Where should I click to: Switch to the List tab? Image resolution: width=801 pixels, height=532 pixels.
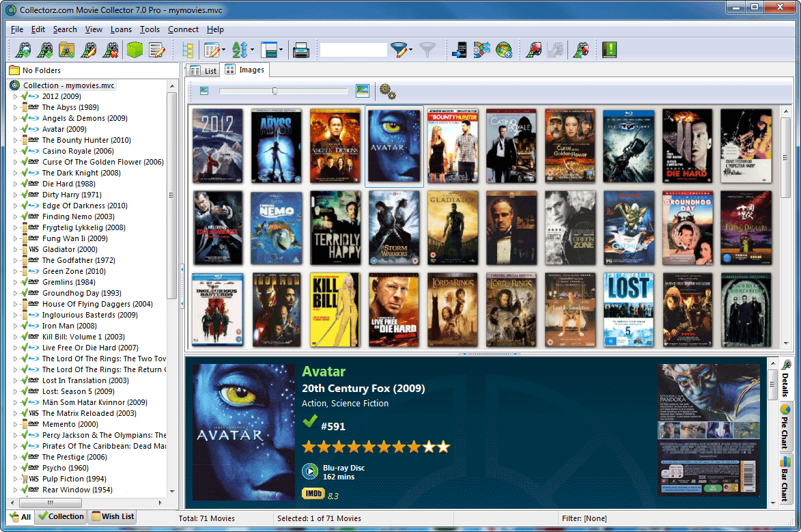pyautogui.click(x=203, y=70)
